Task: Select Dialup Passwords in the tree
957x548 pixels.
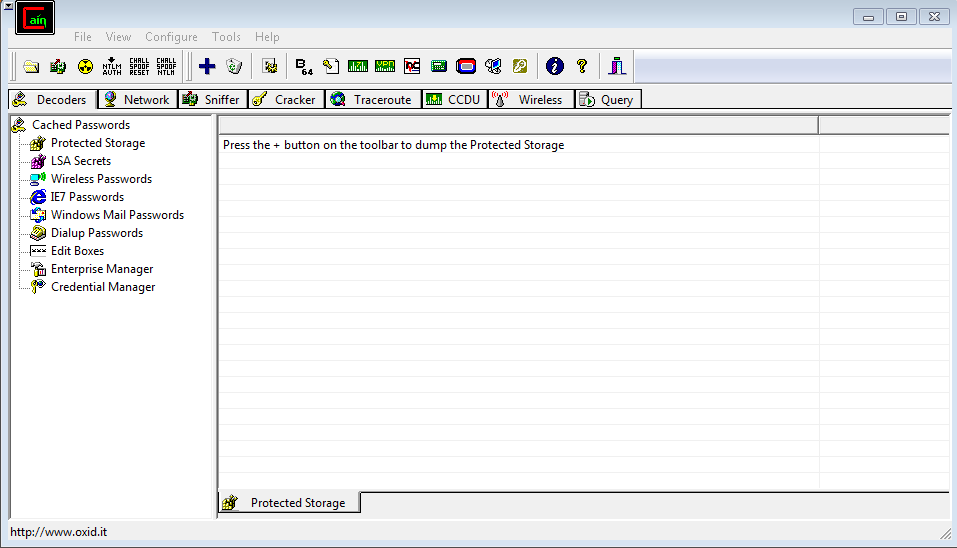Action: [x=97, y=233]
